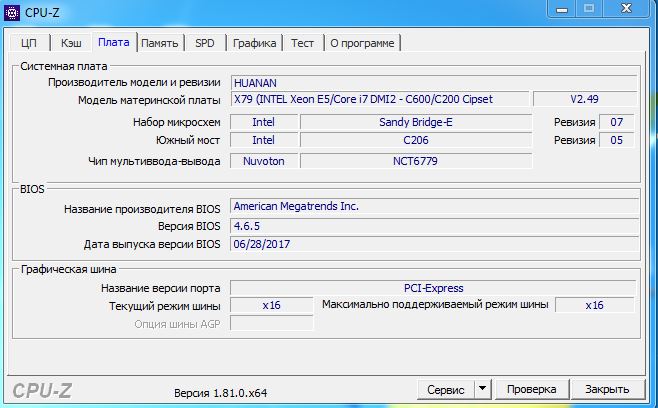Expand the Сервис dropdown arrow
The width and height of the screenshot is (658, 408).
pyautogui.click(x=483, y=390)
